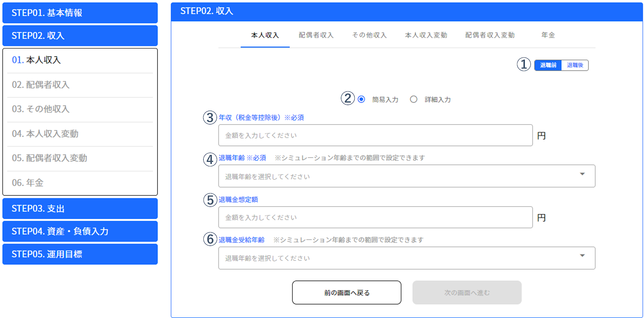This screenshot has width=644, height=318.
Task: Select 03. その他収入 in the sidebar
Action: point(80,109)
